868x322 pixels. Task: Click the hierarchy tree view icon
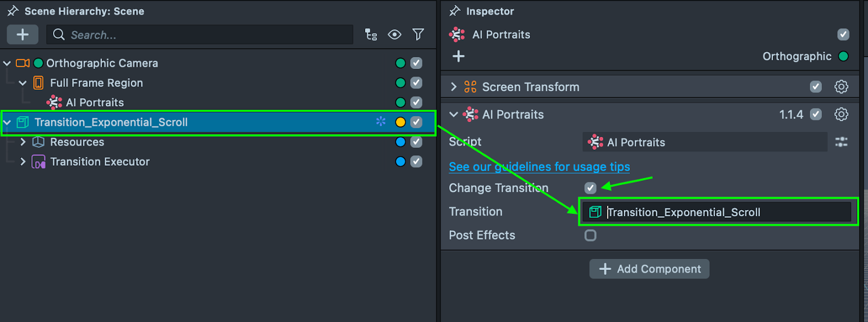tap(371, 35)
